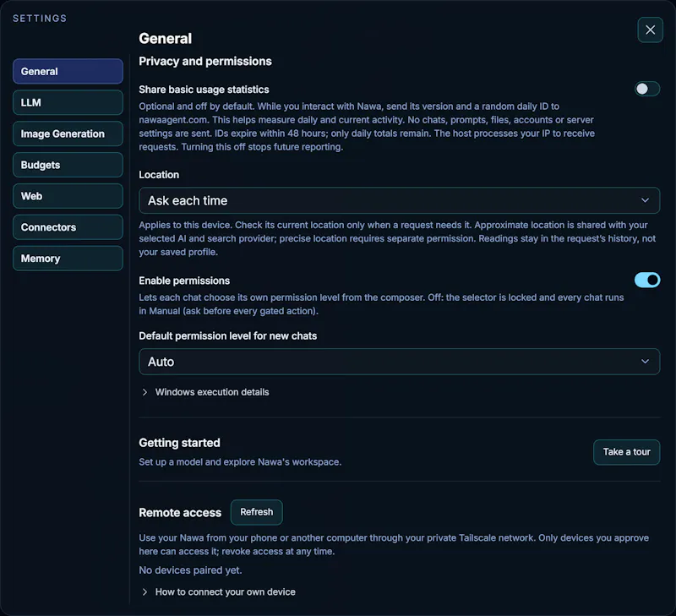Switch to the LLM settings tab
Image resolution: width=676 pixels, height=616 pixels.
(68, 102)
